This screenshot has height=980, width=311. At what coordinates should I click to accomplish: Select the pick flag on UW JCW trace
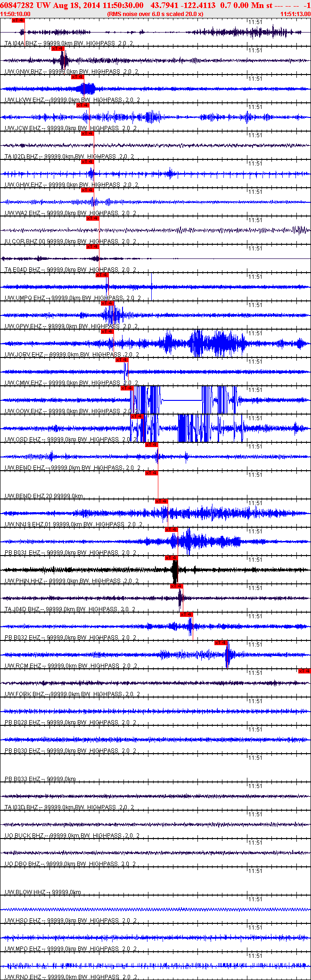point(83,105)
